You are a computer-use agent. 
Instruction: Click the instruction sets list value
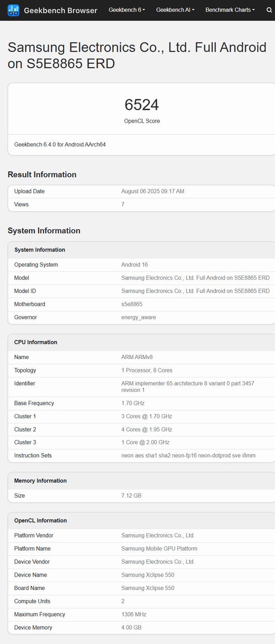188,455
